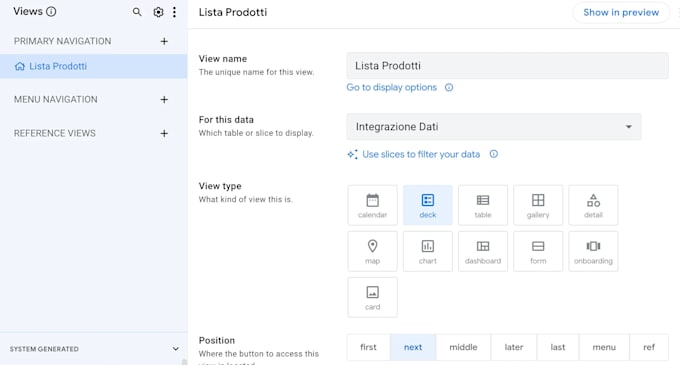Select the calendar view type
The image size is (680, 365).
pos(373,205)
